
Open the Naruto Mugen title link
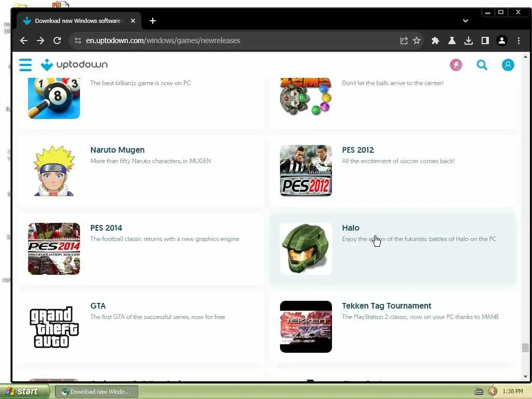(x=117, y=150)
